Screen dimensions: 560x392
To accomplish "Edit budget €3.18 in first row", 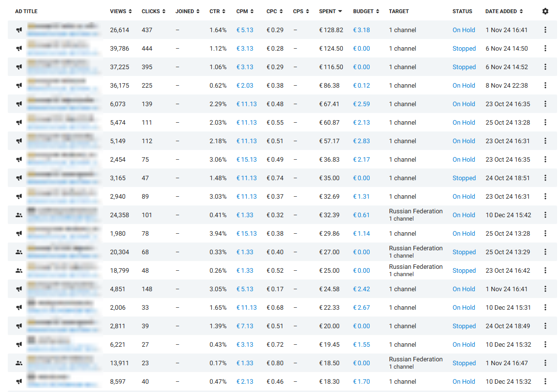I will click(x=361, y=30).
